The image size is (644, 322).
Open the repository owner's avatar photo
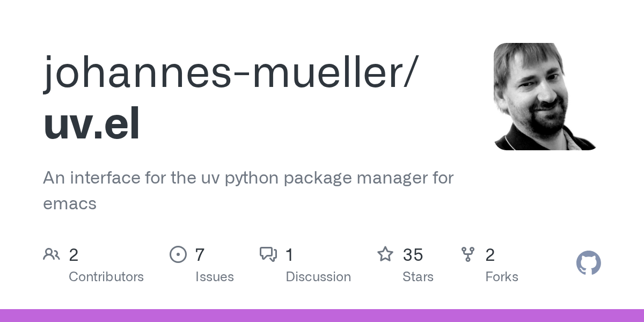(547, 97)
